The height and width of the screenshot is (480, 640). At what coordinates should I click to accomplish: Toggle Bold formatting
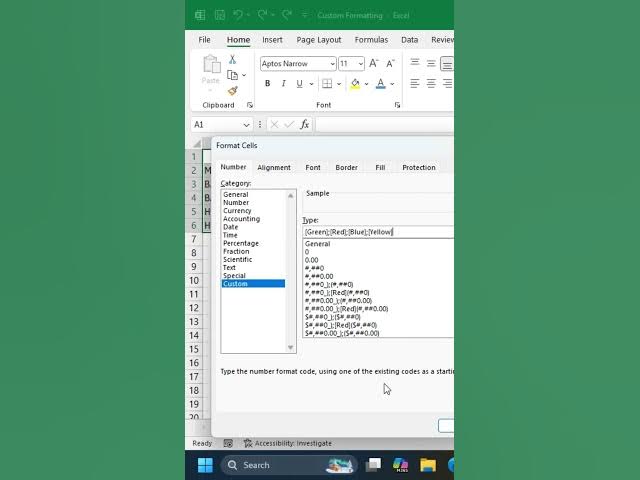point(267,83)
